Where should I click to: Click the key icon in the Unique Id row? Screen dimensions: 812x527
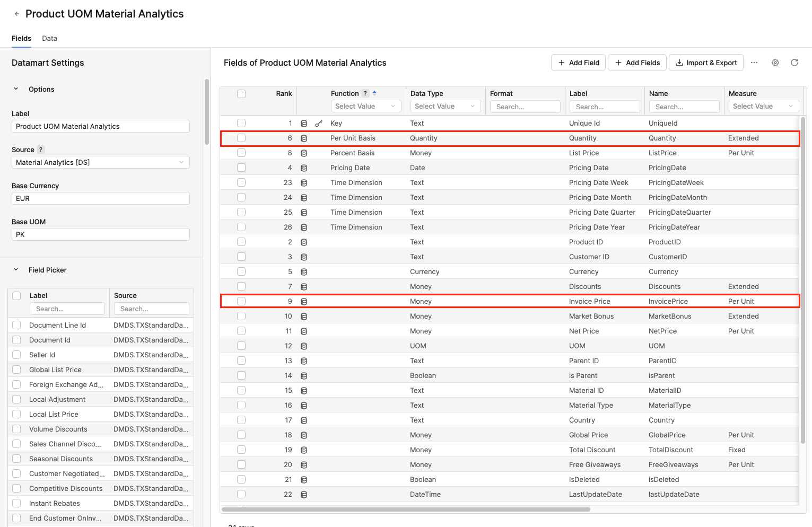click(319, 124)
